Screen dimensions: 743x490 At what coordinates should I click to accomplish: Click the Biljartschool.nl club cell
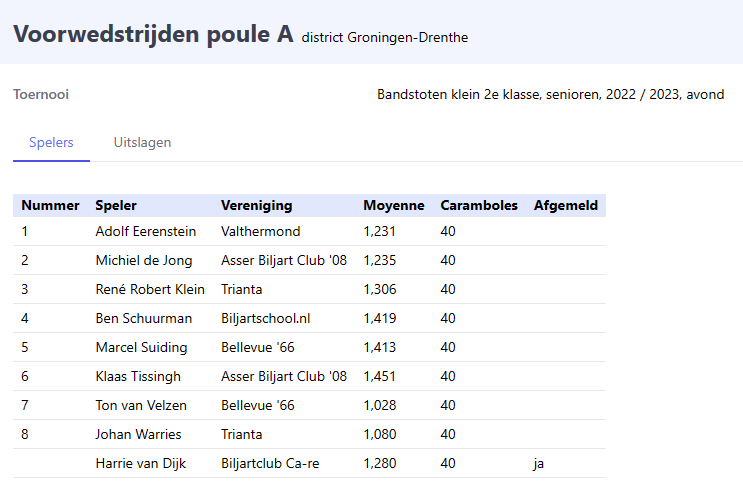click(266, 318)
